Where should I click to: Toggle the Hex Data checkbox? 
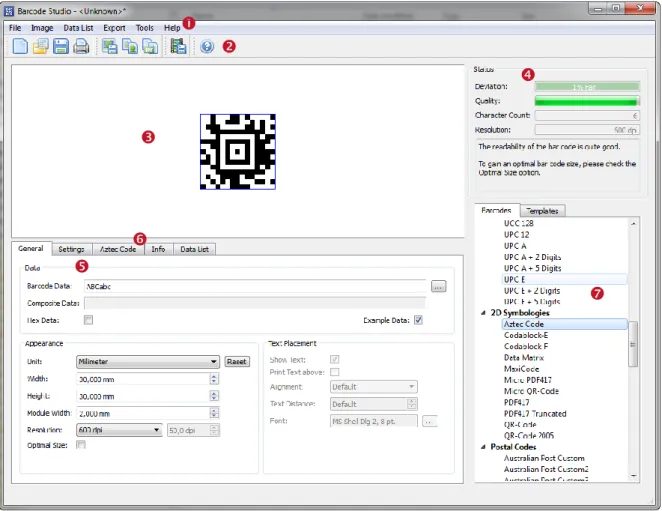pos(88,320)
